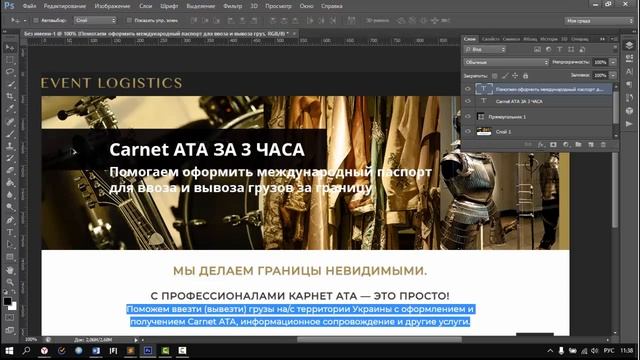Filter layers by type layers
640x360 pixels.
(560, 49)
